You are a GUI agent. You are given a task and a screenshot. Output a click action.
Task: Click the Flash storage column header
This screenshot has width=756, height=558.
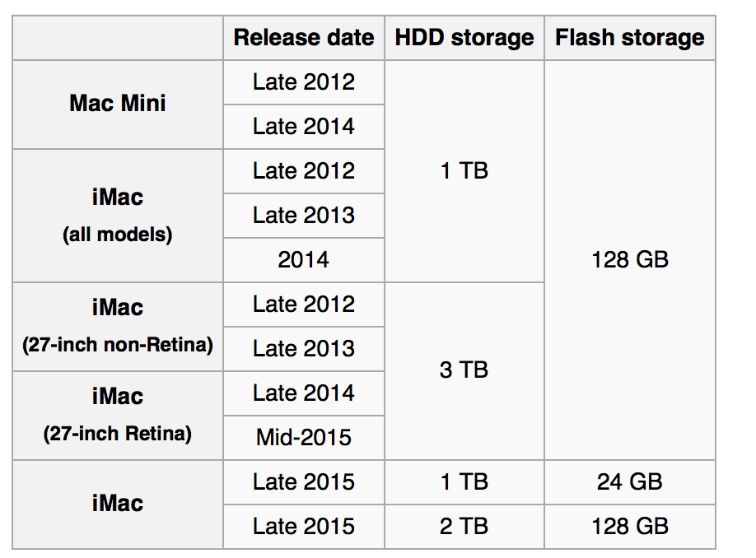point(630,38)
